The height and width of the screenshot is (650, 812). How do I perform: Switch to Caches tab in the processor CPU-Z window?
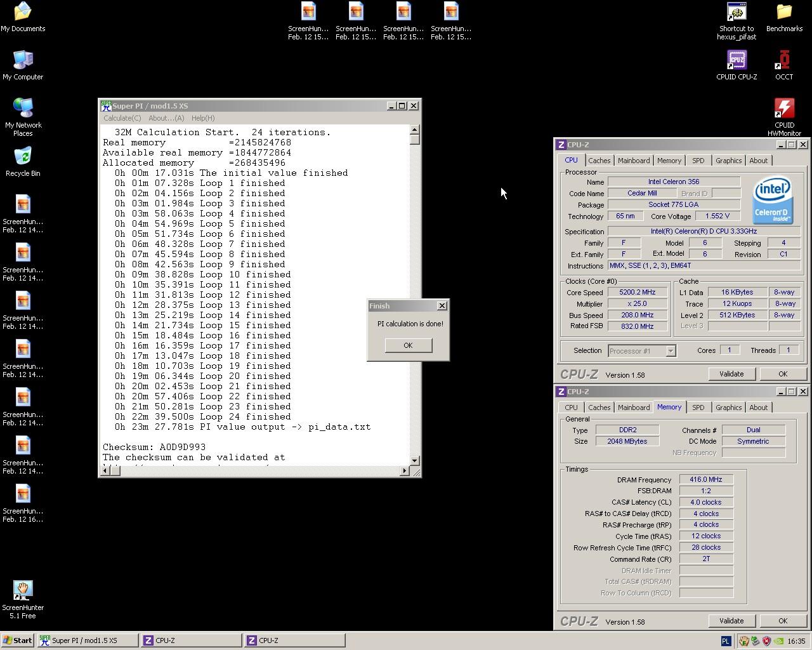(599, 161)
